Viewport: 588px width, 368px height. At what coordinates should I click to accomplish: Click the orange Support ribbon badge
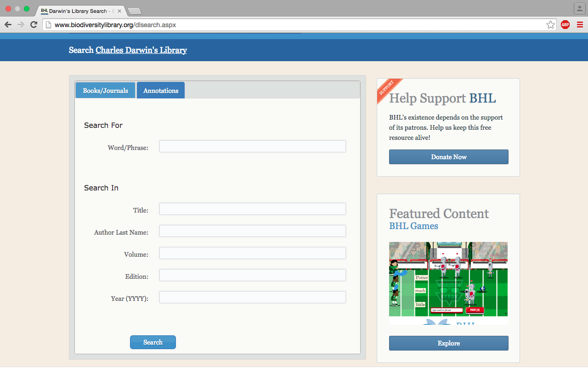pyautogui.click(x=387, y=88)
